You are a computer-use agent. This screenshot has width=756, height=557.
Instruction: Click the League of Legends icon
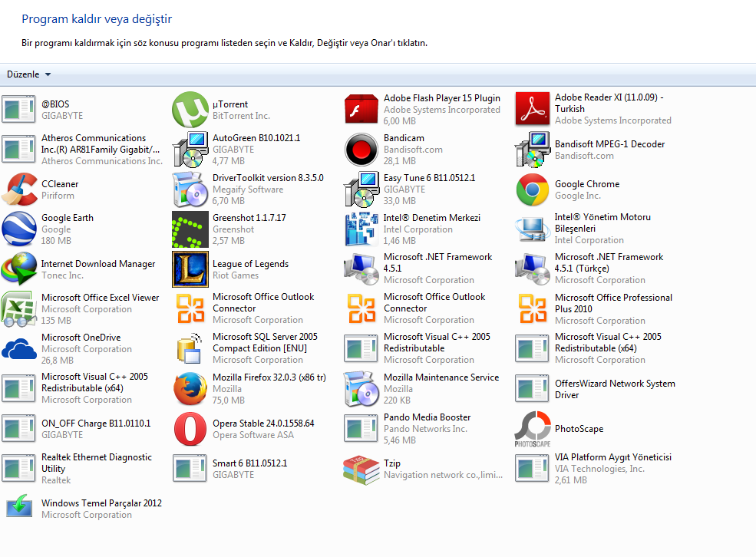[x=190, y=269]
